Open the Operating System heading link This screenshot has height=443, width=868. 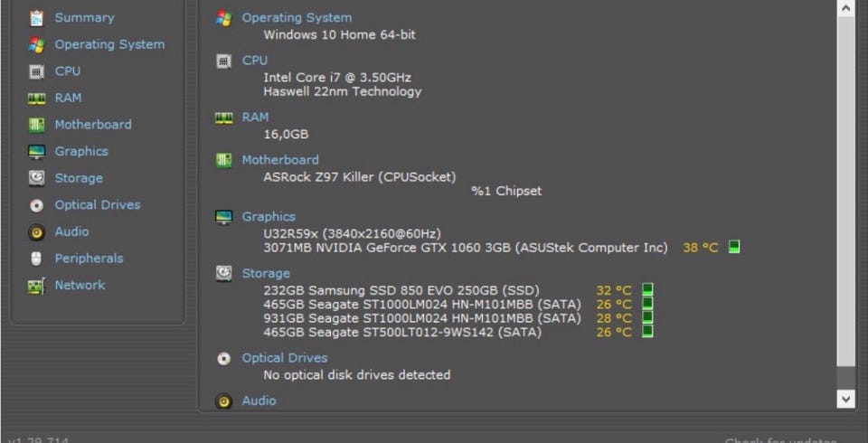[297, 18]
